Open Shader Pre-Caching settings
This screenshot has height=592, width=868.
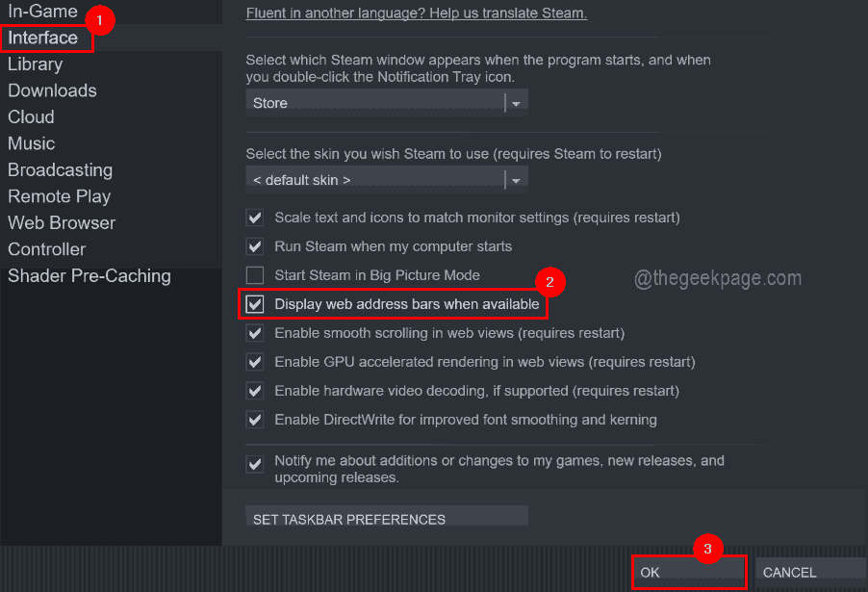(89, 275)
